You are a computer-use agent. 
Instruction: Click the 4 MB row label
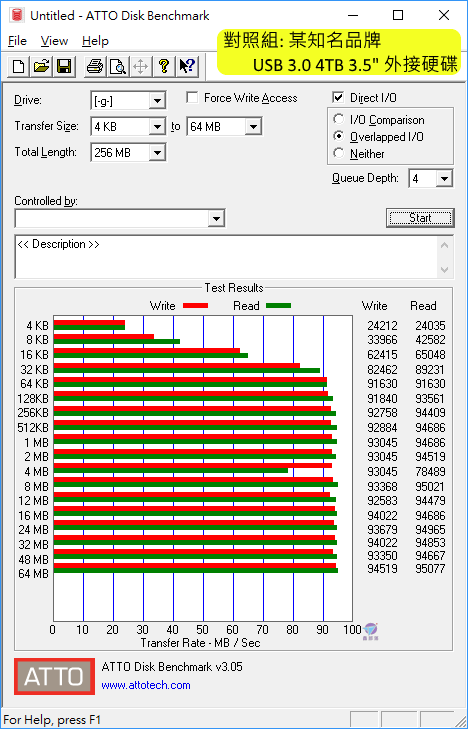tap(36, 472)
